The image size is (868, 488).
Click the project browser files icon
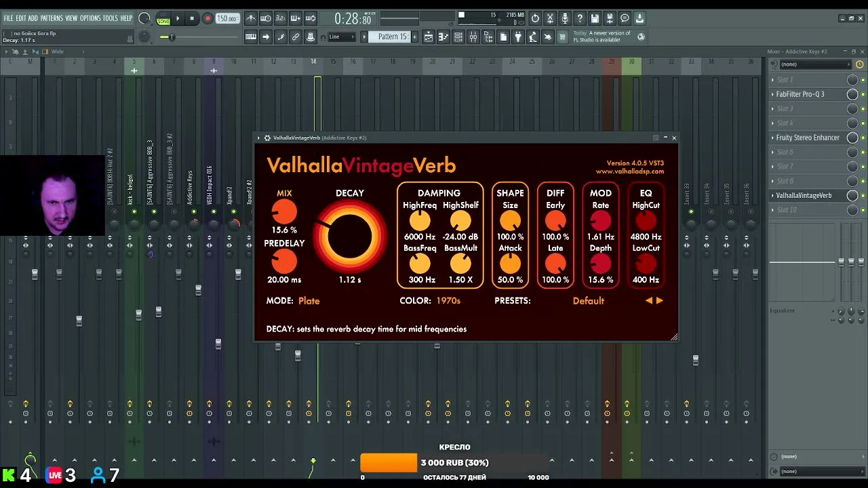(488, 37)
